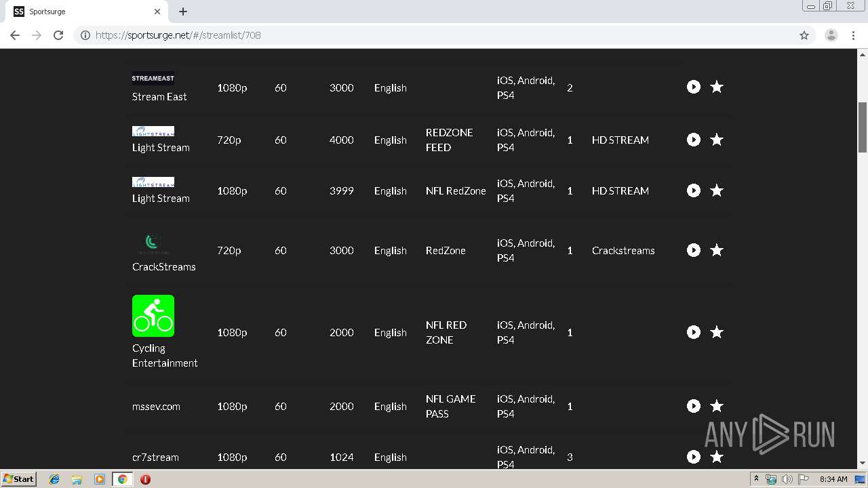Open the Windows Start menu
868x488 pixels.
[19, 479]
